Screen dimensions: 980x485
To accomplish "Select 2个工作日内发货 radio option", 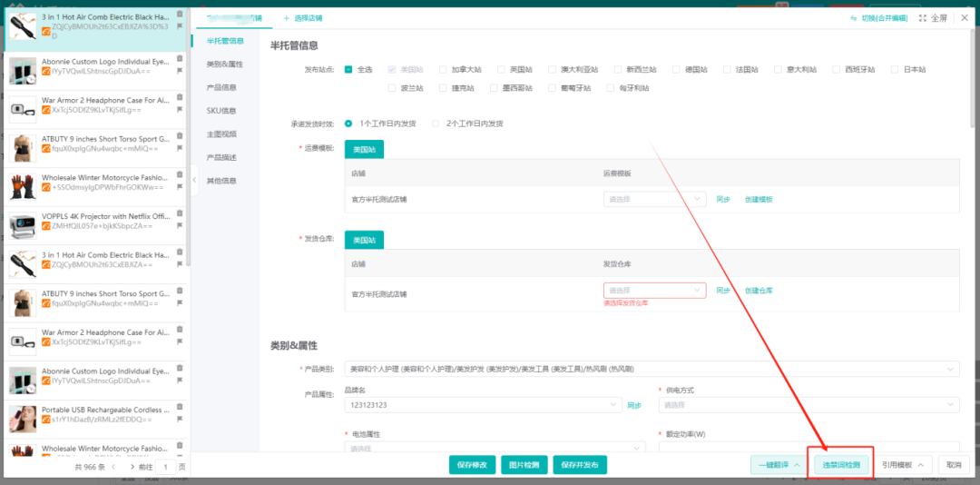I will coord(436,124).
